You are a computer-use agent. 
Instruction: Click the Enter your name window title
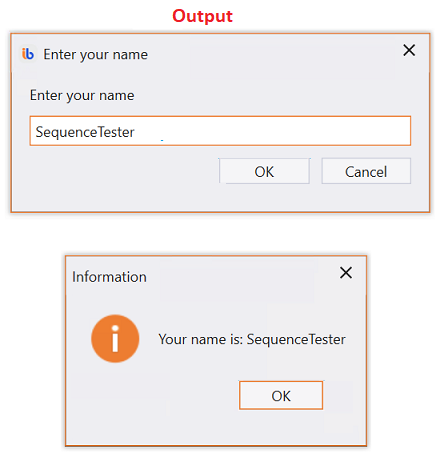96,54
